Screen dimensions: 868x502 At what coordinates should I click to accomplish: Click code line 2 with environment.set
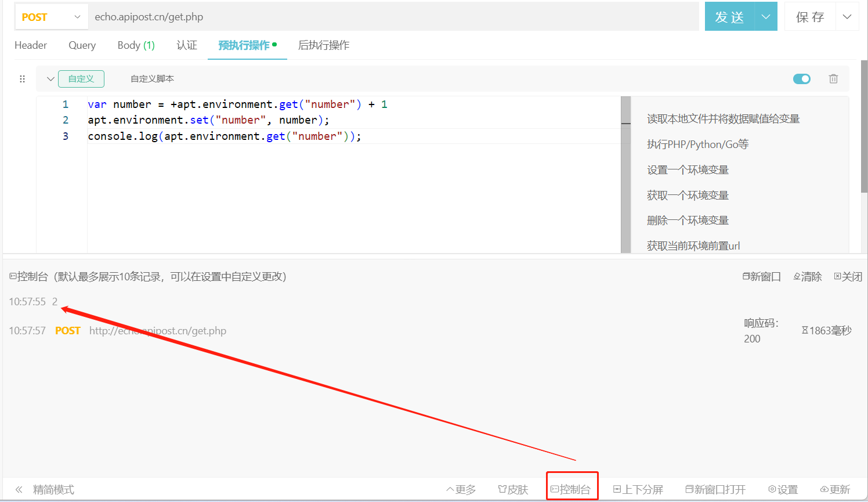208,120
